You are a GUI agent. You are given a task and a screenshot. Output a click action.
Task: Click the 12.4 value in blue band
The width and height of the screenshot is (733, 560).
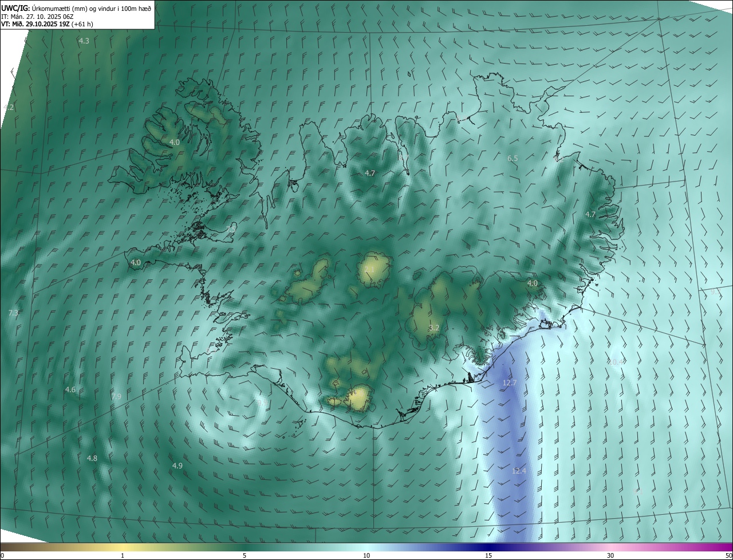coord(519,471)
